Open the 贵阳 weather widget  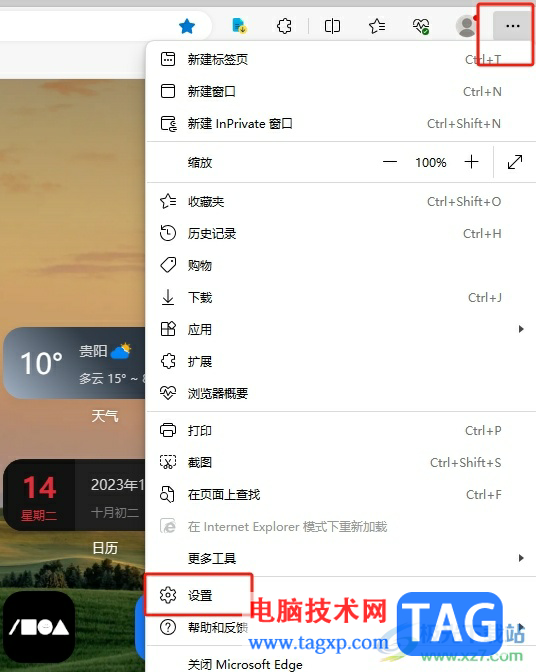coord(75,363)
